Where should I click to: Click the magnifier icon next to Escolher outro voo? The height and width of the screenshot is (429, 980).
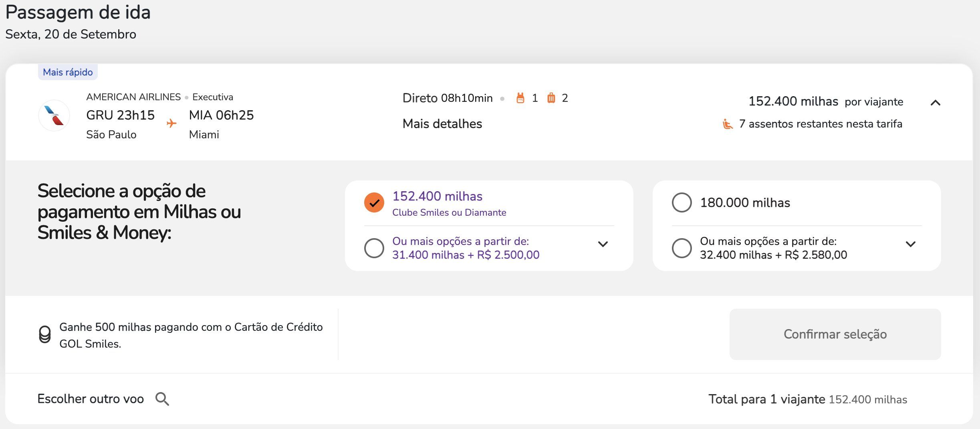tap(162, 399)
